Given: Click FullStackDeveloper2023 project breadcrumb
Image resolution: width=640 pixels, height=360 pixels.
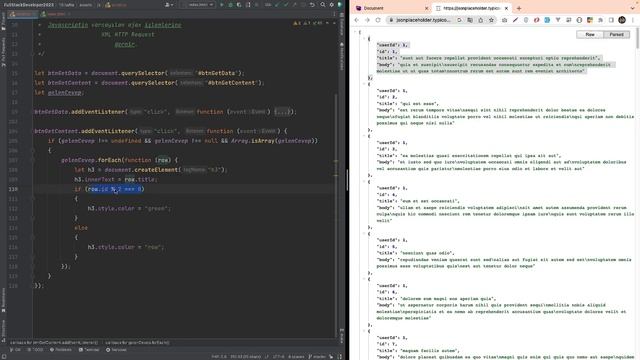Looking at the screenshot, I should click(x=29, y=5).
